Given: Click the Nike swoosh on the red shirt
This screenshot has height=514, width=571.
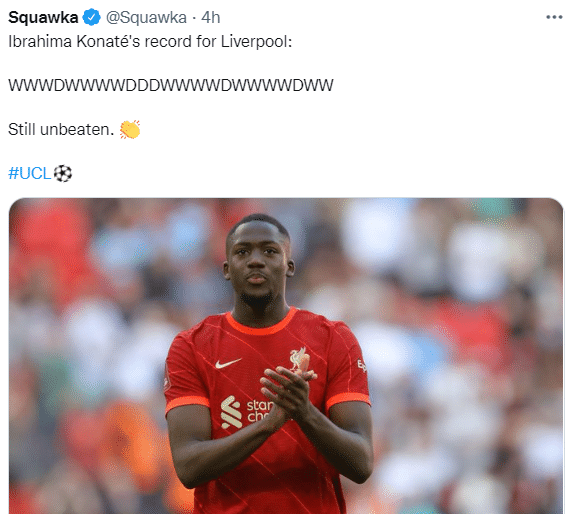Looking at the screenshot, I should [228, 363].
